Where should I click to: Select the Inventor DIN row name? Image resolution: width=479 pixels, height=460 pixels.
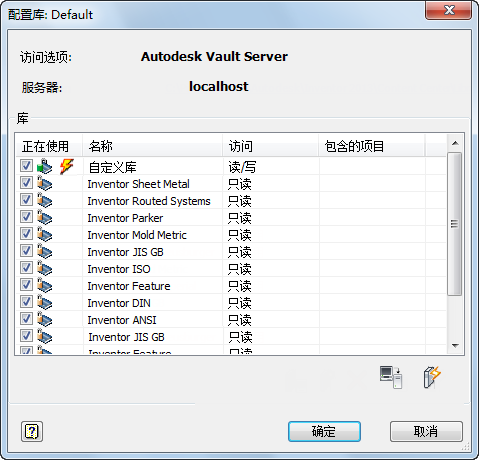pos(119,303)
